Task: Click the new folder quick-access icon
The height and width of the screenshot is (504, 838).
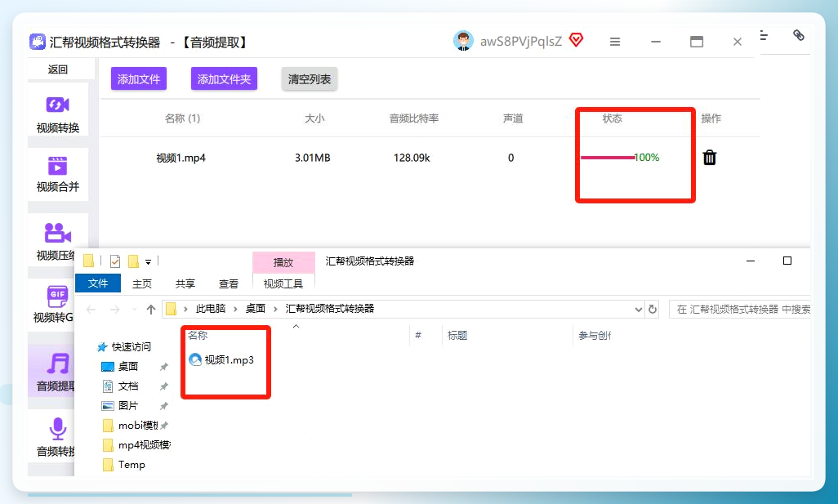Action: (x=134, y=261)
